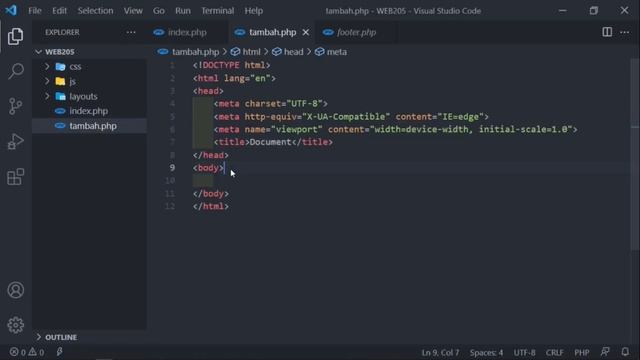The height and width of the screenshot is (360, 640).
Task: Click the closing </html> tag on line 12
Action: tap(211, 207)
